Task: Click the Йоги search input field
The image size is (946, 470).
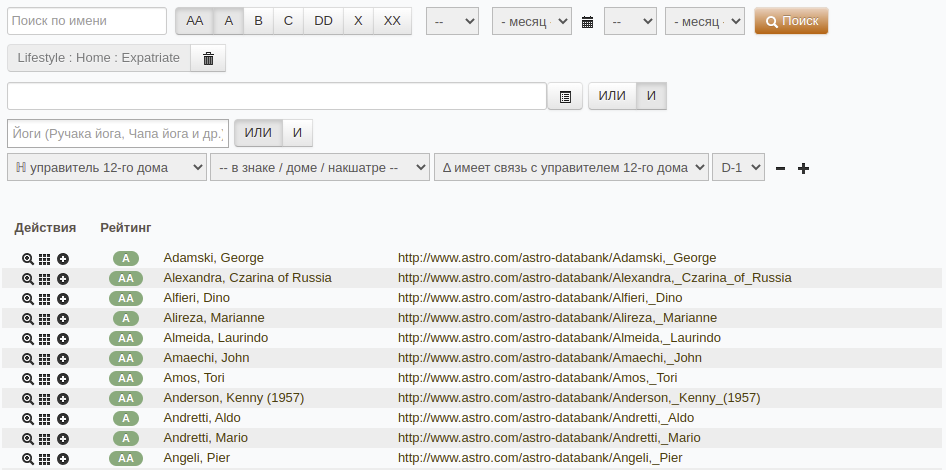Action: pos(118,133)
